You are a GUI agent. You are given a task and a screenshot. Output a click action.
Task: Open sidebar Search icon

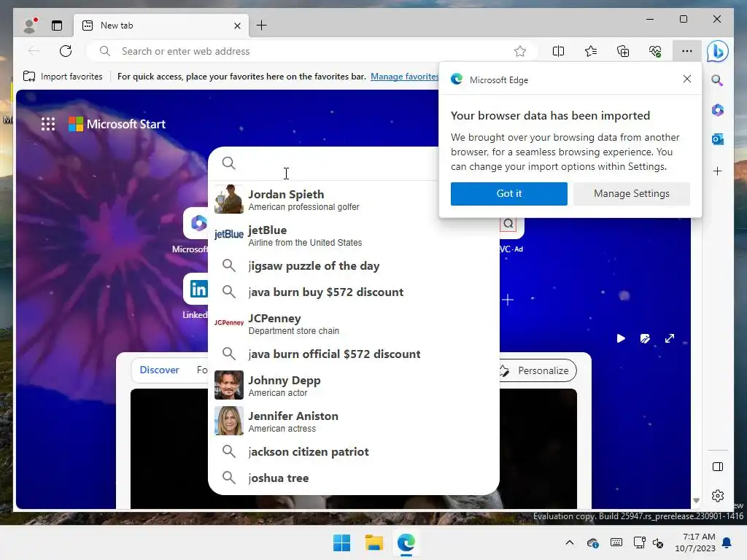coord(718,80)
